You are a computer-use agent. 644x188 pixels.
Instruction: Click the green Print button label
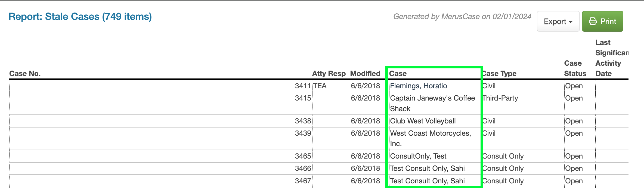(x=608, y=21)
